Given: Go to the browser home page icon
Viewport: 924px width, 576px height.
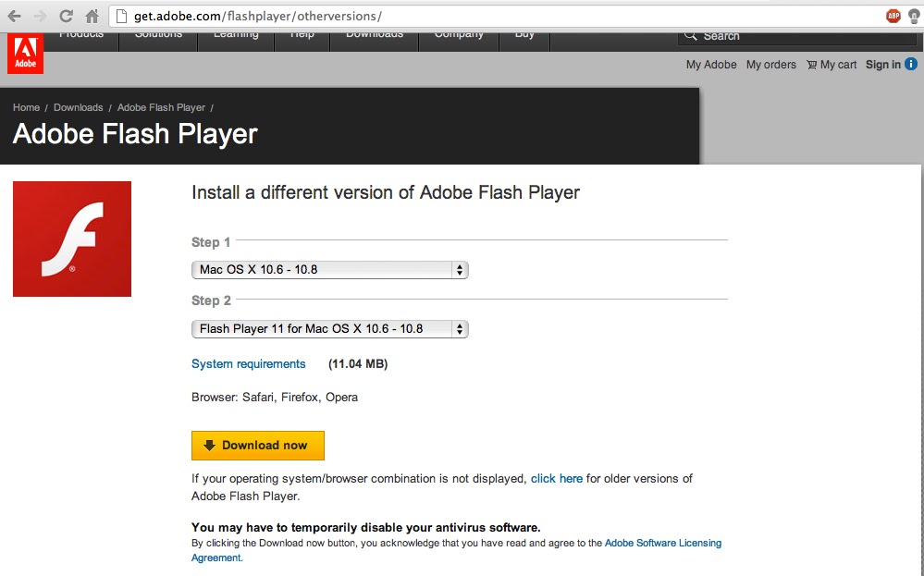Looking at the screenshot, I should click(92, 16).
